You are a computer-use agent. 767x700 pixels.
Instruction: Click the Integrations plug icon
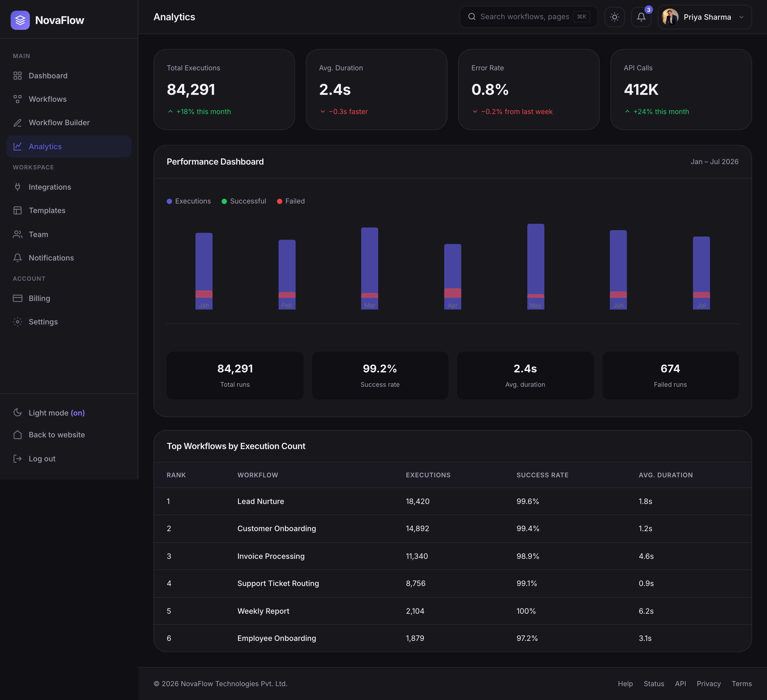pyautogui.click(x=18, y=187)
